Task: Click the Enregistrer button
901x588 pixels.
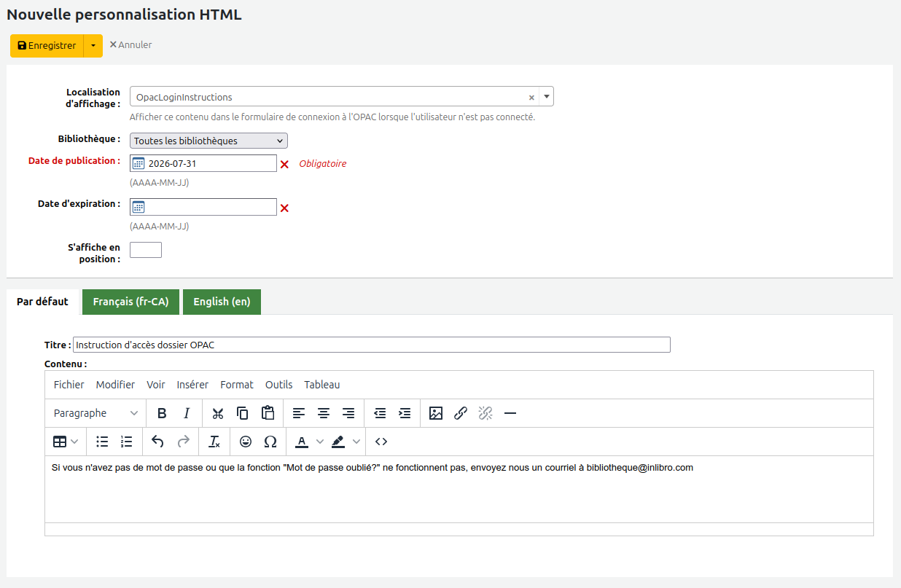Action: [47, 45]
